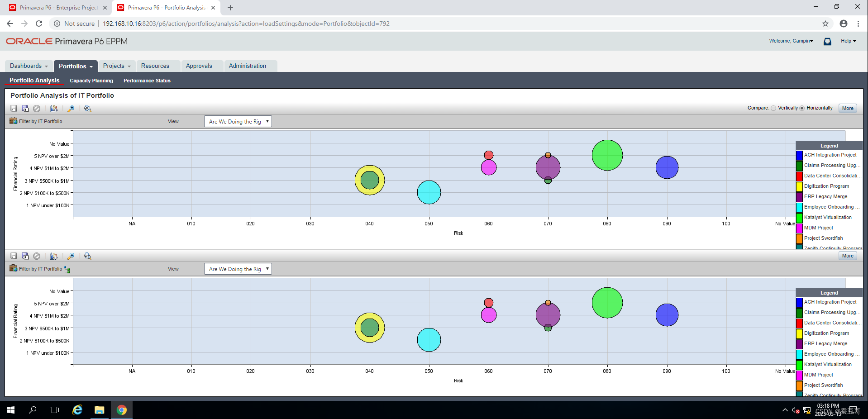This screenshot has height=419, width=868.
Task: Click the Katalyst Virtualization legend color swatch
Action: (x=800, y=218)
